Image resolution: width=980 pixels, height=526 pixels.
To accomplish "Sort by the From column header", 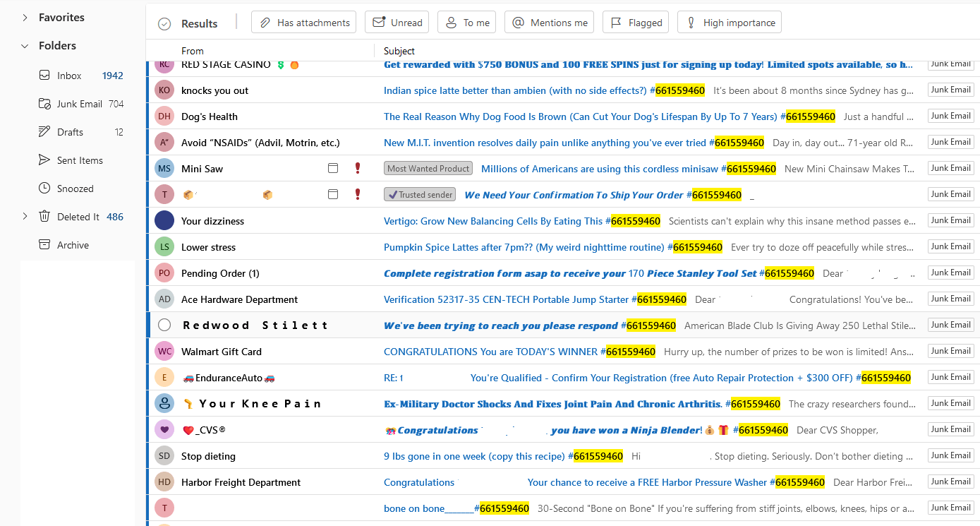I will click(193, 51).
